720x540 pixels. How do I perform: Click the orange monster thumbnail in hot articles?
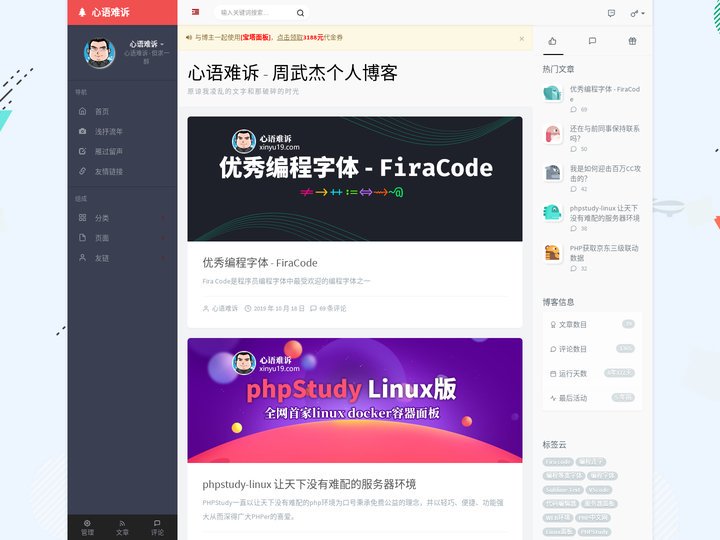pos(552,253)
